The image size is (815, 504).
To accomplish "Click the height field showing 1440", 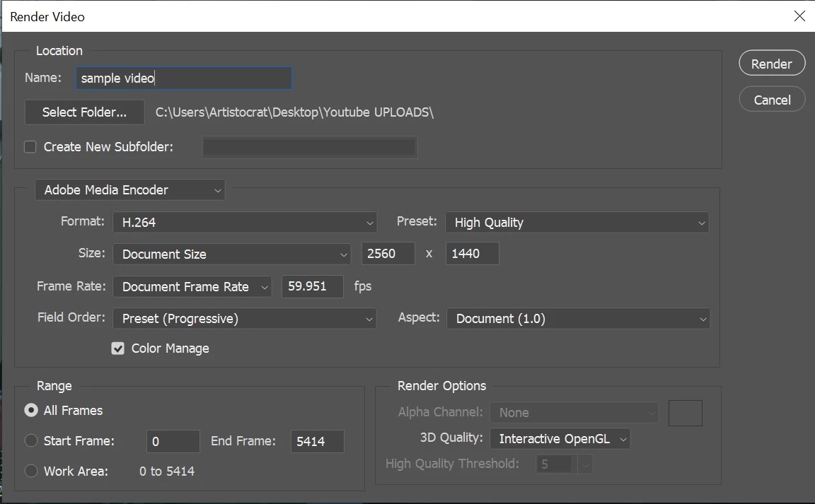I will [472, 254].
